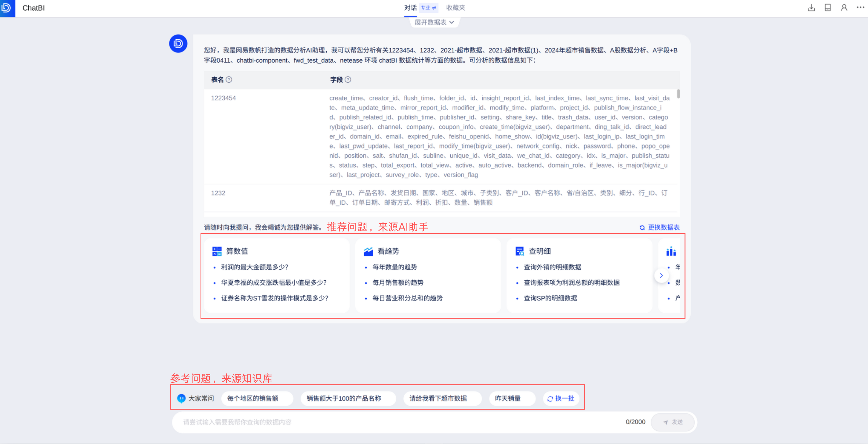The width and height of the screenshot is (868, 444).
Task: Select question 每月销售额的趋势
Action: point(398,283)
